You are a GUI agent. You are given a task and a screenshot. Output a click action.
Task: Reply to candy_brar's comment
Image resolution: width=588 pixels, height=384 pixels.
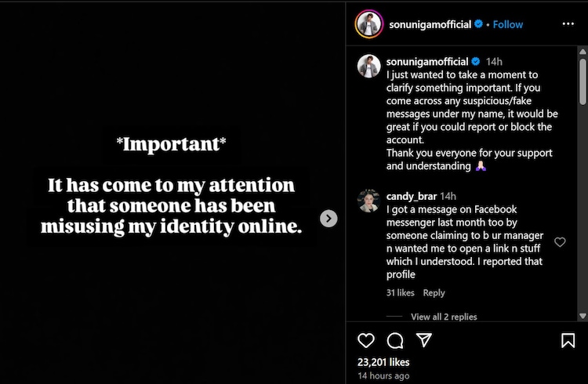coord(434,292)
